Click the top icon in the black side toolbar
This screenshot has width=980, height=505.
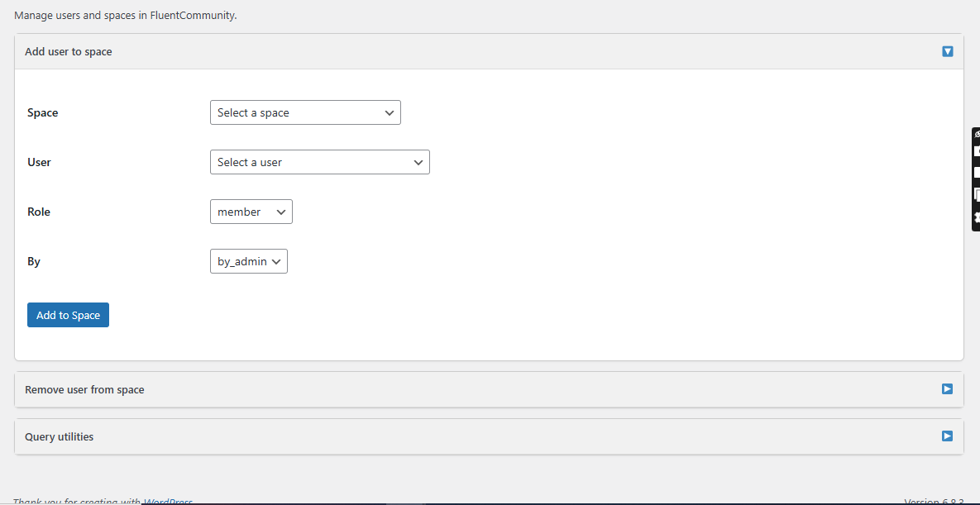[977, 135]
